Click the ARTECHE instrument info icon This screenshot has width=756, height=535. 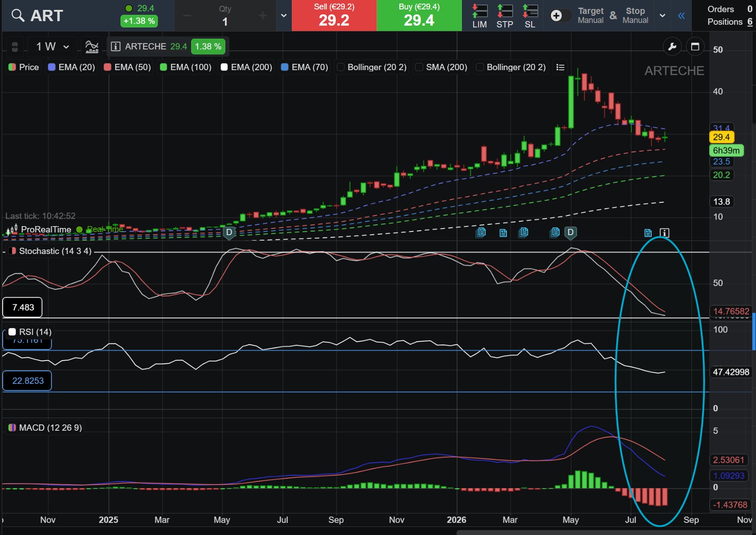[115, 46]
